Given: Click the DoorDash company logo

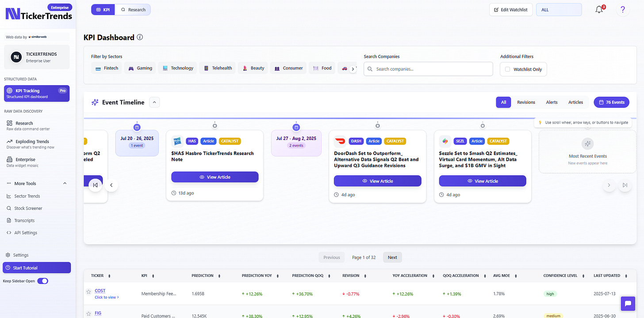Looking at the screenshot, I should [340, 141].
